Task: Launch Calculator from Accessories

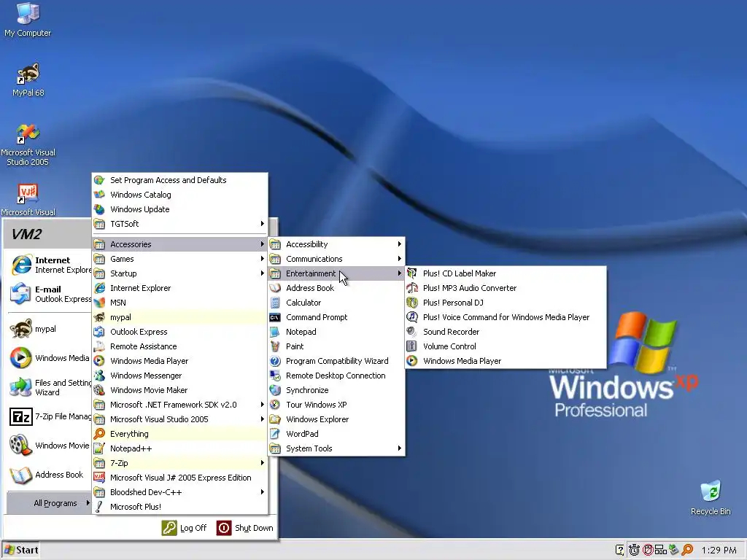Action: pos(336,303)
